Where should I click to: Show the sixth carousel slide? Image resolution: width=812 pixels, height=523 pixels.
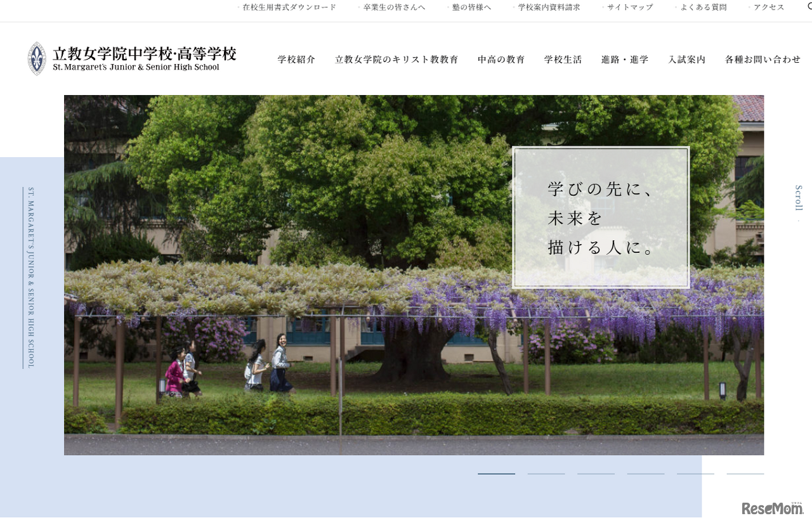coord(745,474)
